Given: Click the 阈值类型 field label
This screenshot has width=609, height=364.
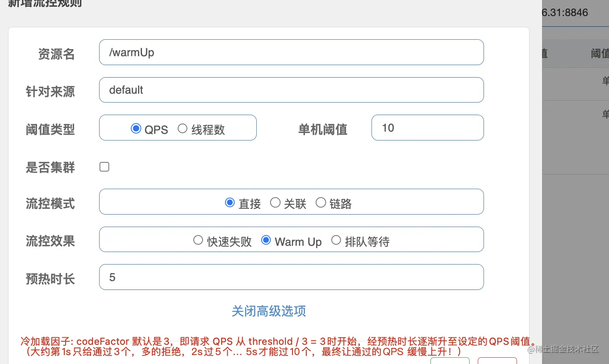Looking at the screenshot, I should tap(50, 130).
